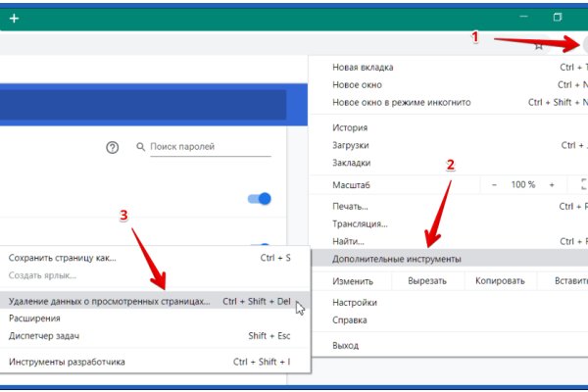The height and width of the screenshot is (392, 588).
Task: Click the help question mark icon
Action: coord(113,147)
